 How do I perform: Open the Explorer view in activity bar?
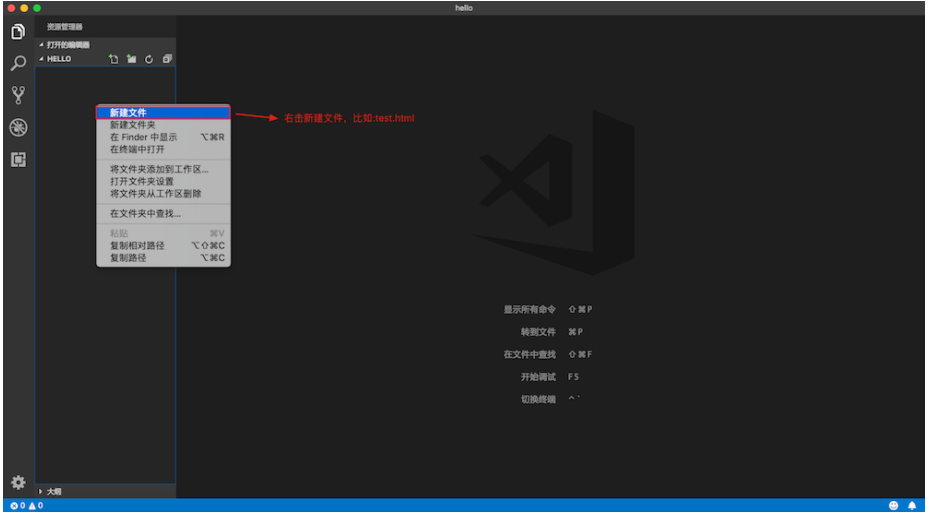pos(18,31)
